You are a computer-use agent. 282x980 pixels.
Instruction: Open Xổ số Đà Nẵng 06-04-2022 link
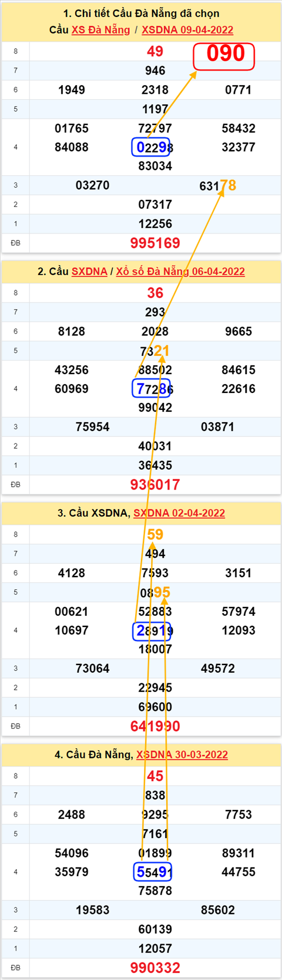click(x=180, y=272)
